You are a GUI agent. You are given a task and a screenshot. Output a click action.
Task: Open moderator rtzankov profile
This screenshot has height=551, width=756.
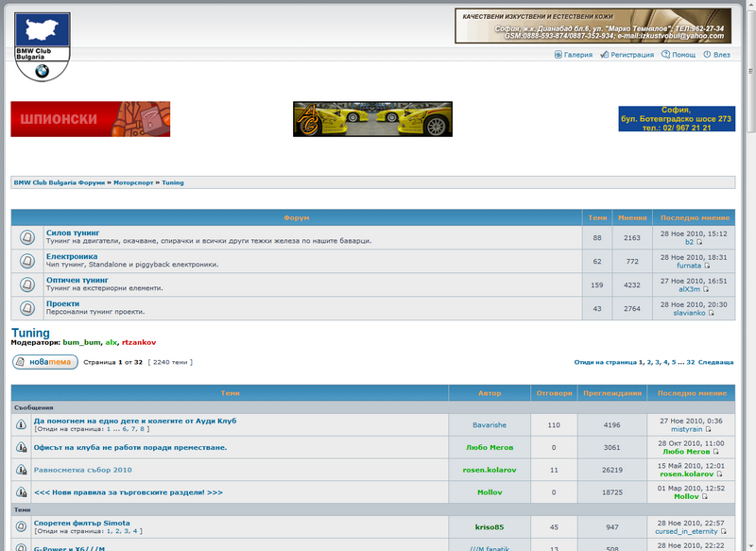click(139, 342)
